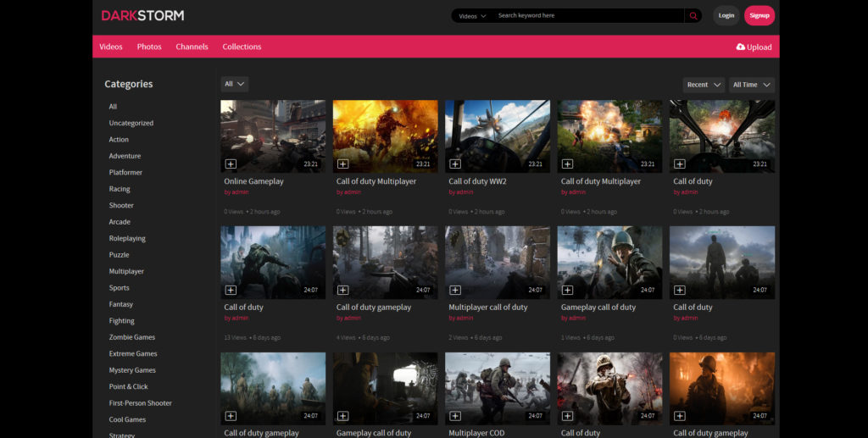Viewport: 868px width, 438px height.
Task: Select the Multiplayer category
Action: coord(126,272)
